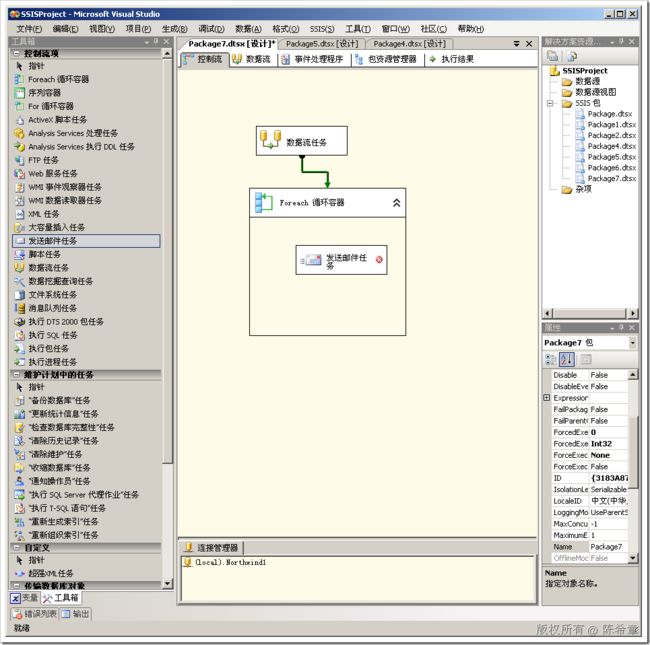
Task: Open Package4.dtsx in Solution Explorer
Action: click(x=607, y=146)
